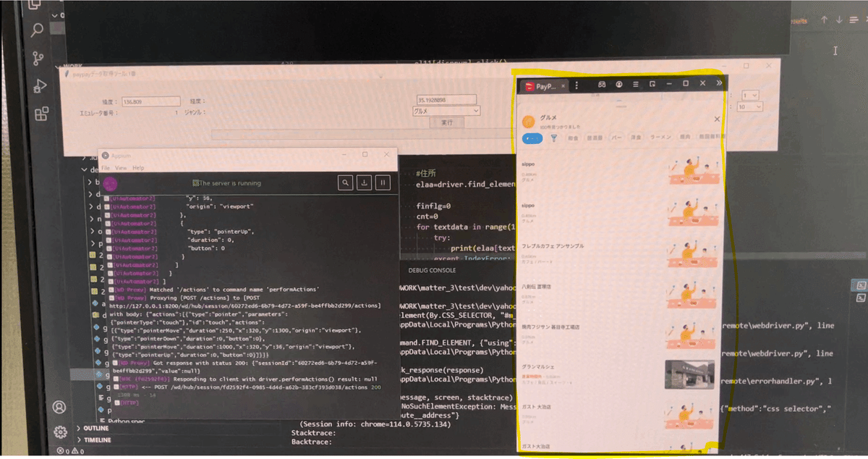Expand the TIMELINE section in VS Code
The image size is (868, 459).
[x=95, y=439]
